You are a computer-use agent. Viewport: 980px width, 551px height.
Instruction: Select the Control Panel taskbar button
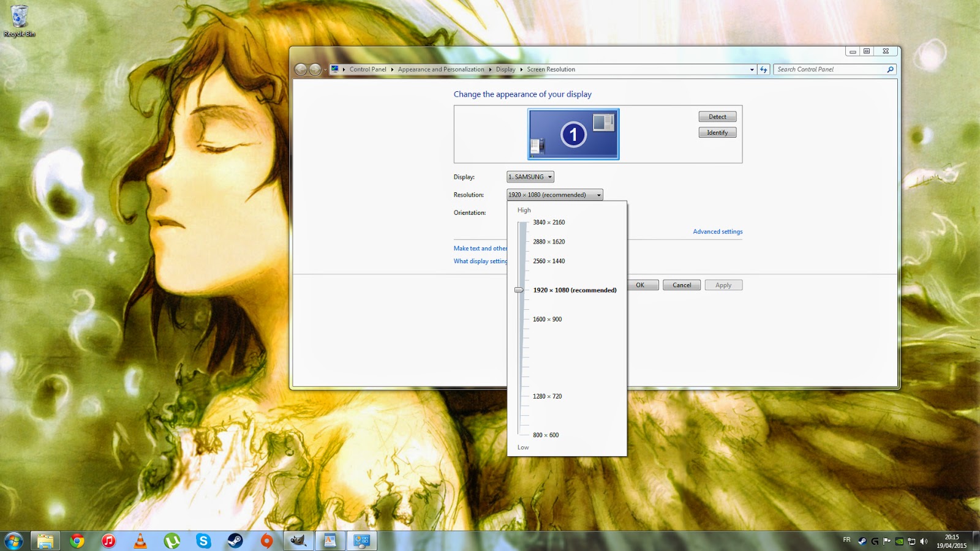coord(362,541)
